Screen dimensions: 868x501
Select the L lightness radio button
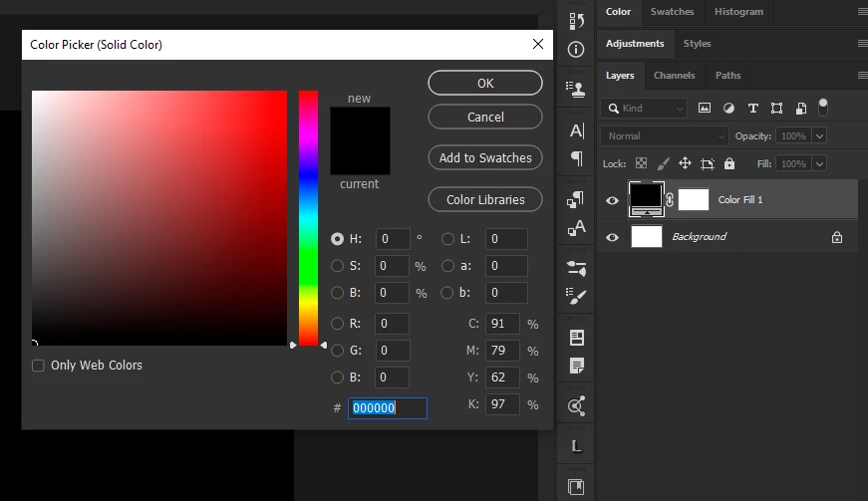[447, 239]
